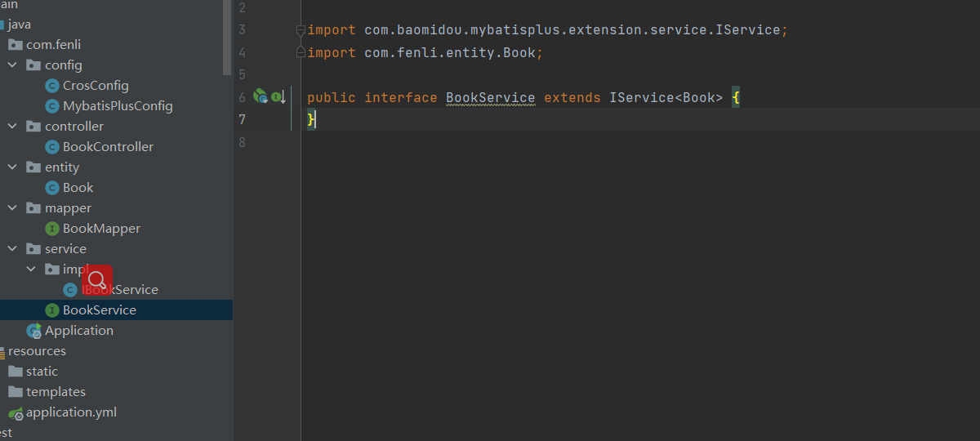The image size is (980, 441).
Task: Open the Book entity class
Action: tap(78, 188)
